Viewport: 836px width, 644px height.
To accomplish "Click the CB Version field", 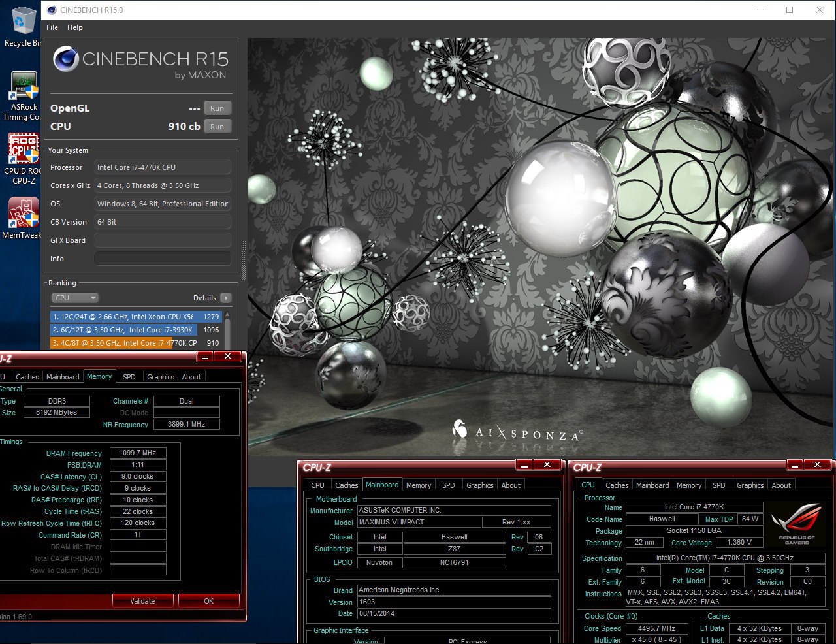I will click(x=163, y=222).
